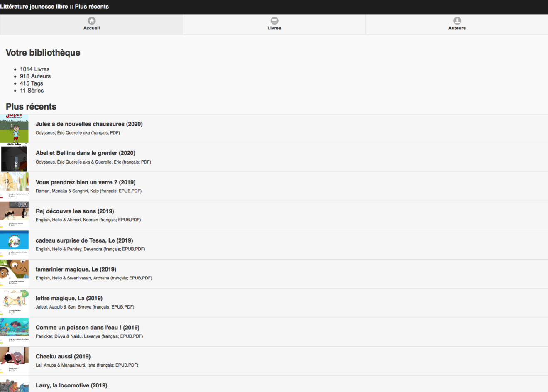Select Raj découvre les sons (2019) title
This screenshot has width=548, height=392.
click(x=75, y=211)
